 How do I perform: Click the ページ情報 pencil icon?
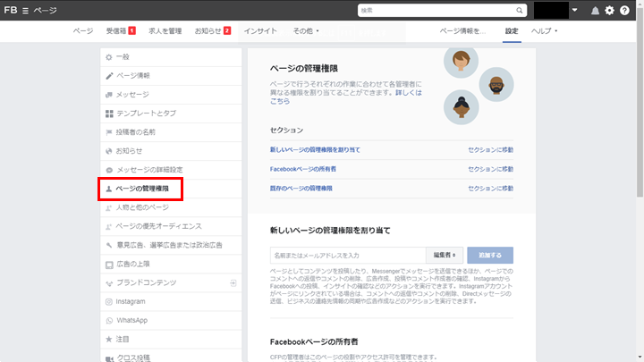coord(109,76)
